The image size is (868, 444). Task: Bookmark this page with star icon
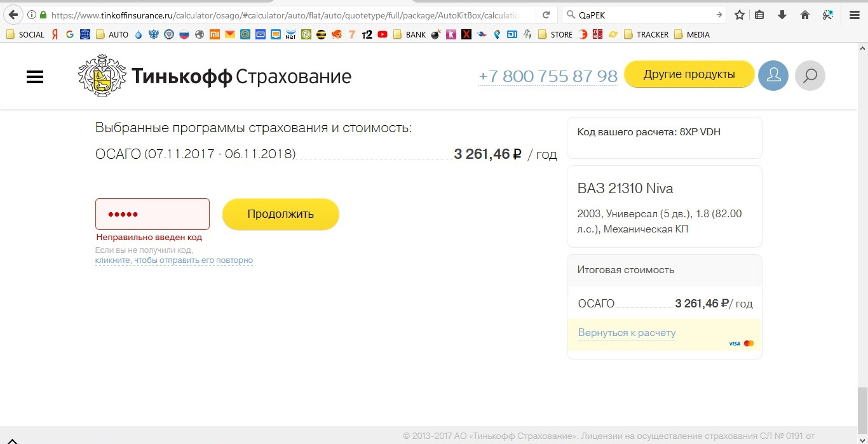pos(739,15)
